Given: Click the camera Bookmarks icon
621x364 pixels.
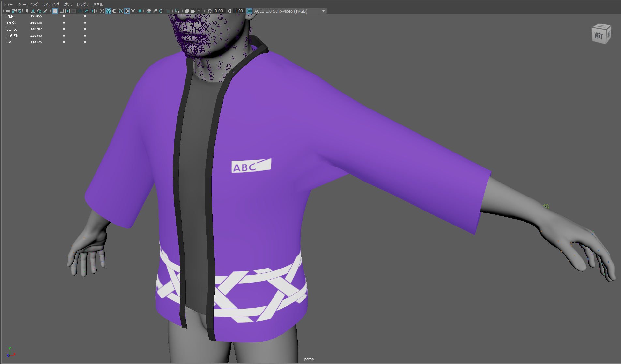Looking at the screenshot, I should 27,11.
